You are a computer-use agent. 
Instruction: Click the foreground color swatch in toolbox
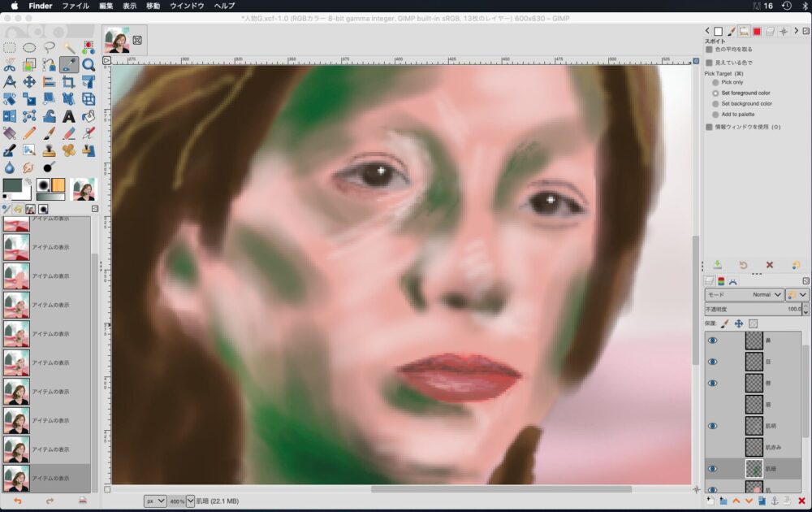click(14, 186)
